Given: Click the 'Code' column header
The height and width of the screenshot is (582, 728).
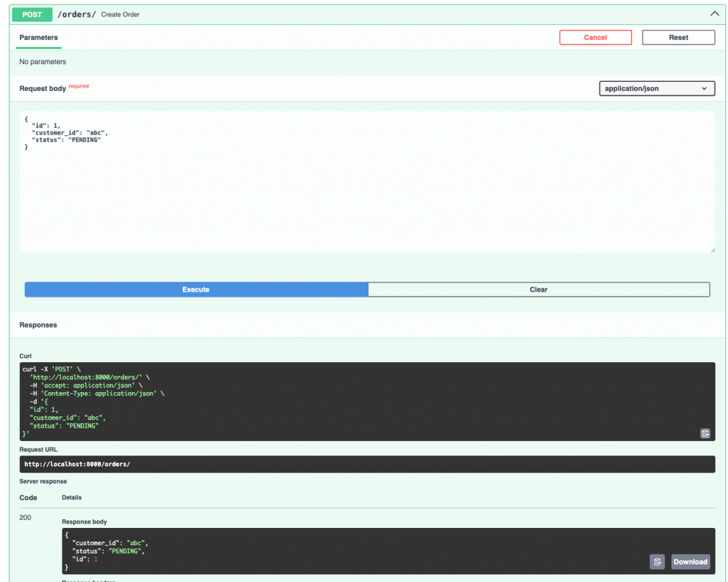Looking at the screenshot, I should [28, 497].
